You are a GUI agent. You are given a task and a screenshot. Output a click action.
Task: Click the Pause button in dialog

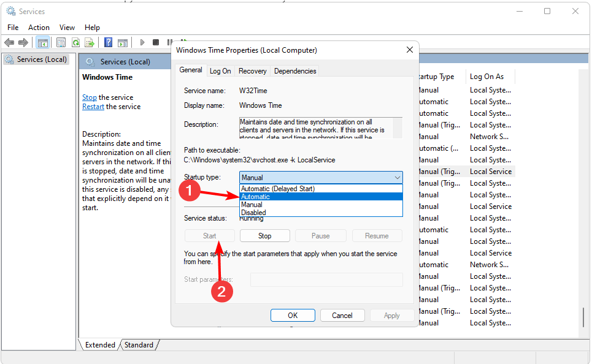[321, 236]
